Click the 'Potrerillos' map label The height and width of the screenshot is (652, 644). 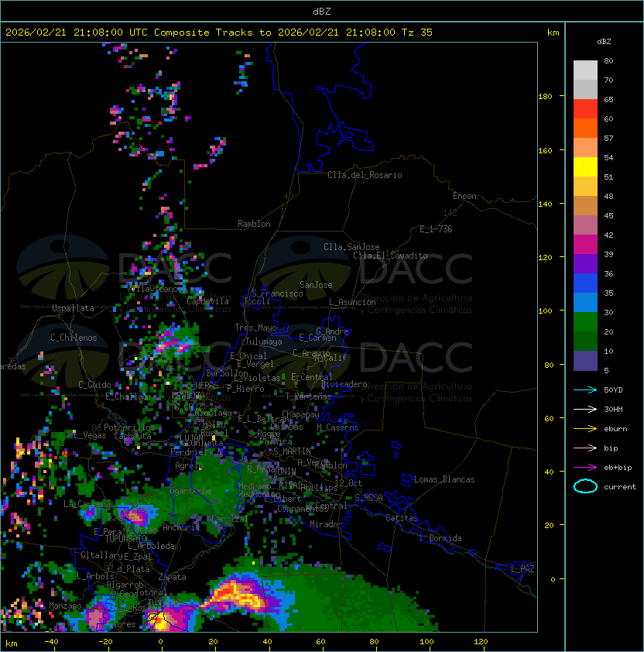tap(129, 427)
